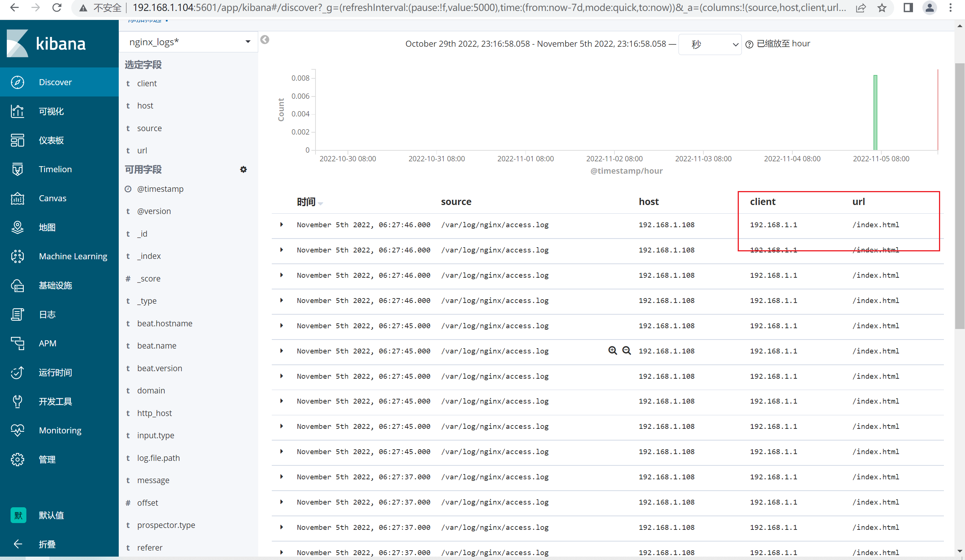
Task: Open the 日志 logs icon
Action: point(18,314)
